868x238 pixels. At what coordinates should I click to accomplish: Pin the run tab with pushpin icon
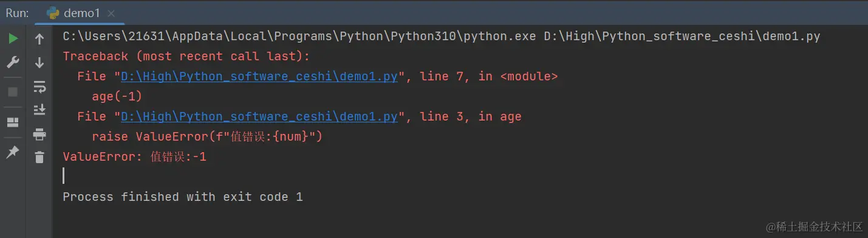click(x=13, y=152)
